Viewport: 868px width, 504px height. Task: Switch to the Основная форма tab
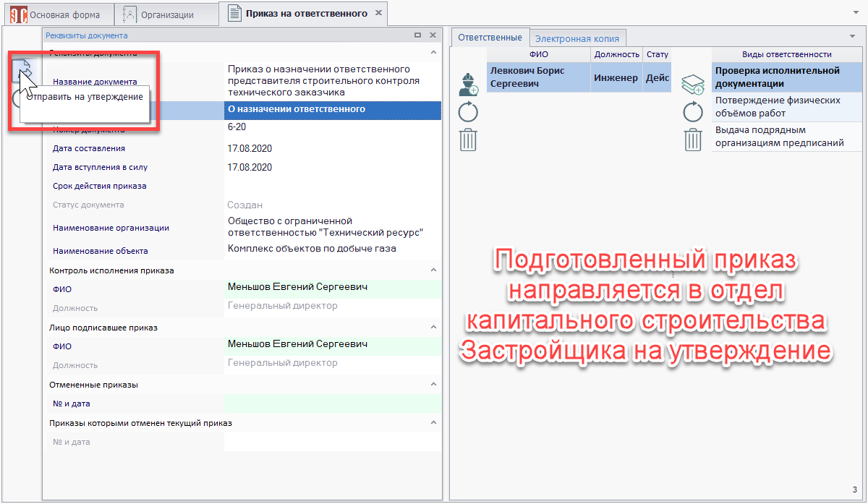pos(58,14)
